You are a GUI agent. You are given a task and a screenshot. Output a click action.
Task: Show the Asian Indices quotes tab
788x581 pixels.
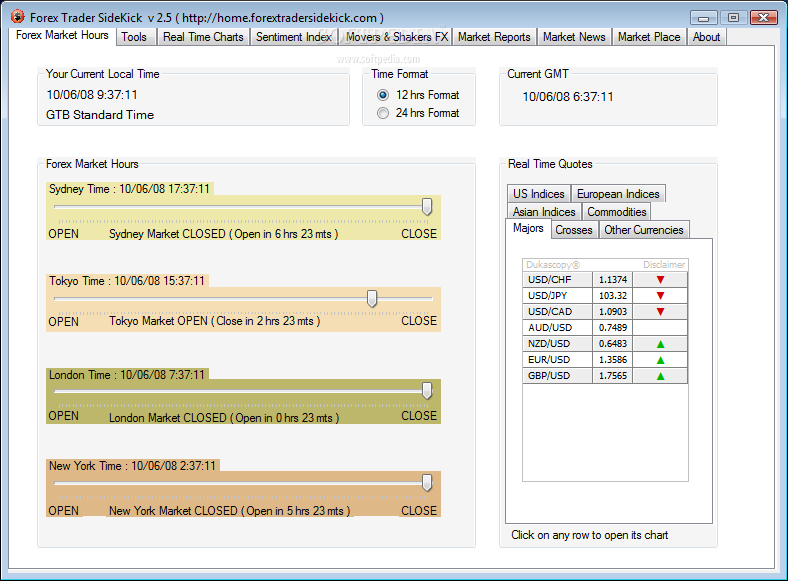pyautogui.click(x=544, y=212)
